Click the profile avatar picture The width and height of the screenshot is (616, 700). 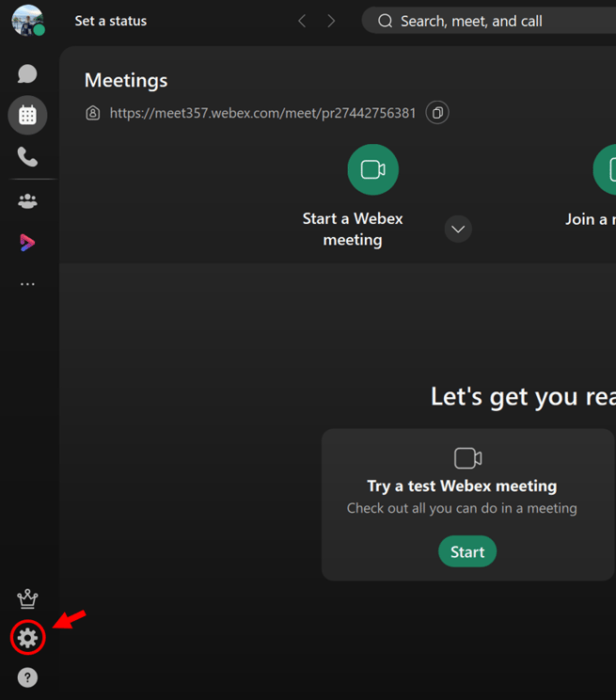tap(27, 20)
